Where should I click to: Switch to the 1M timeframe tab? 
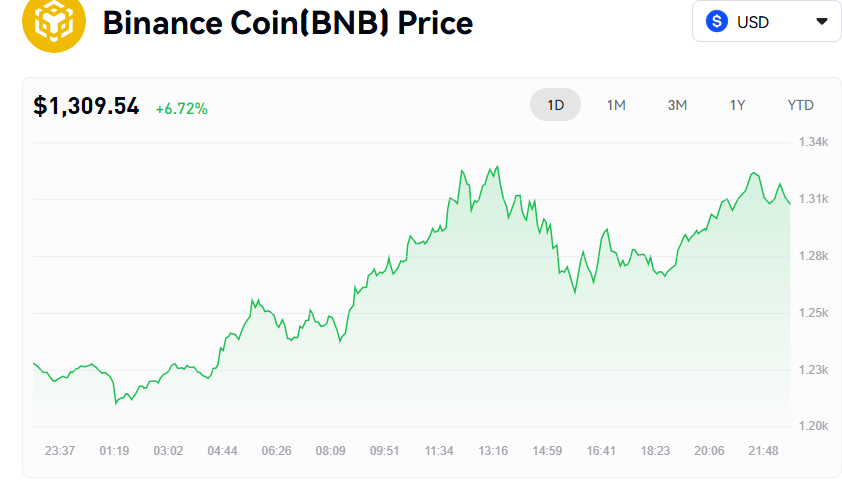616,105
